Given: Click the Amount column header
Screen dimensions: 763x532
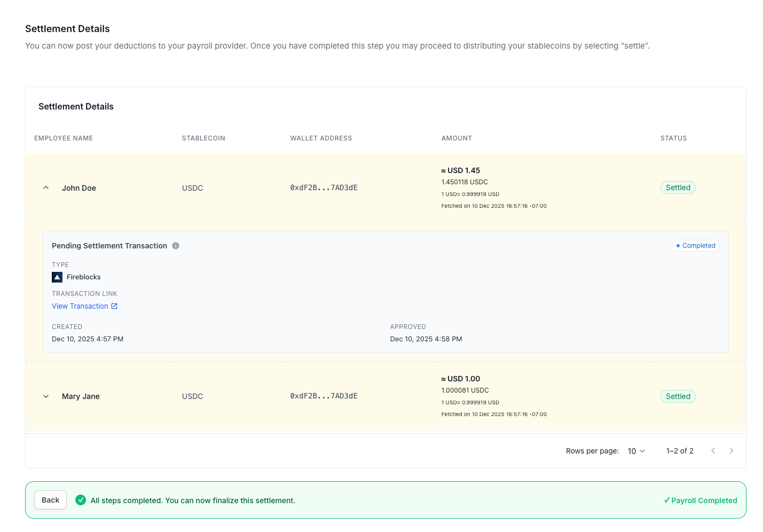Looking at the screenshot, I should [x=457, y=138].
